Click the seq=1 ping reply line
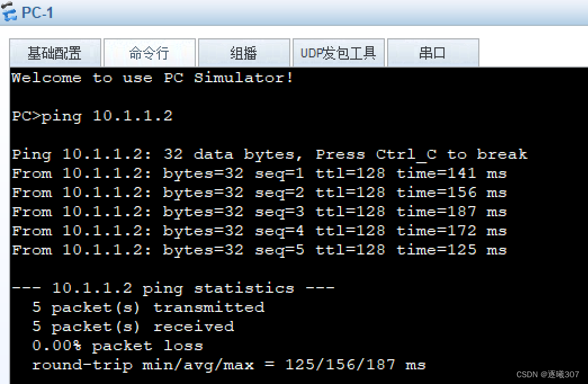 pyautogui.click(x=259, y=173)
